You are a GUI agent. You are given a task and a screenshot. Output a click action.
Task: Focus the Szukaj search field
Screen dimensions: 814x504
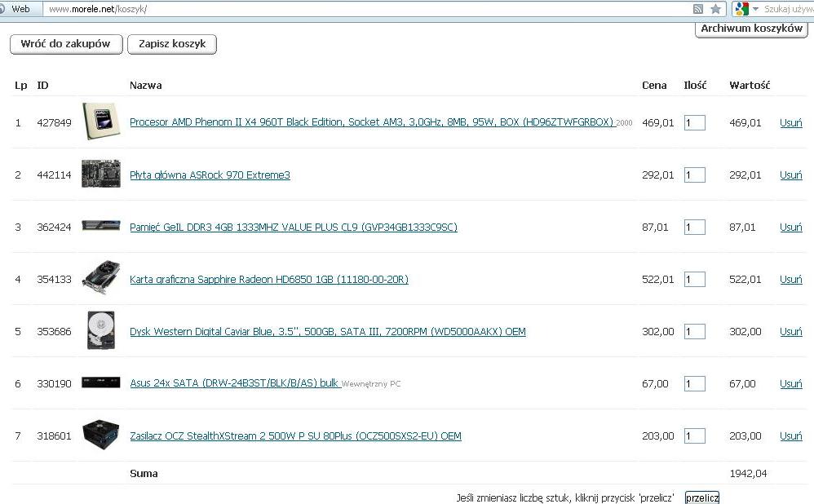tap(788, 9)
